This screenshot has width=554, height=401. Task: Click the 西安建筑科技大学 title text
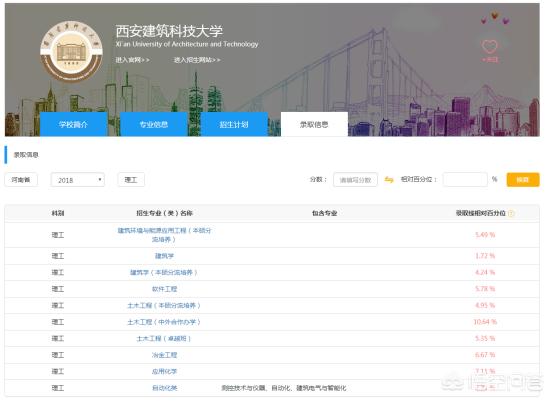click(x=169, y=31)
